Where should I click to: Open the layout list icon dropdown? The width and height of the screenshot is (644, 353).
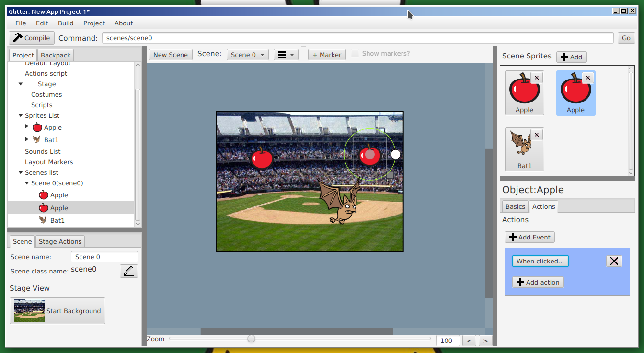(286, 55)
